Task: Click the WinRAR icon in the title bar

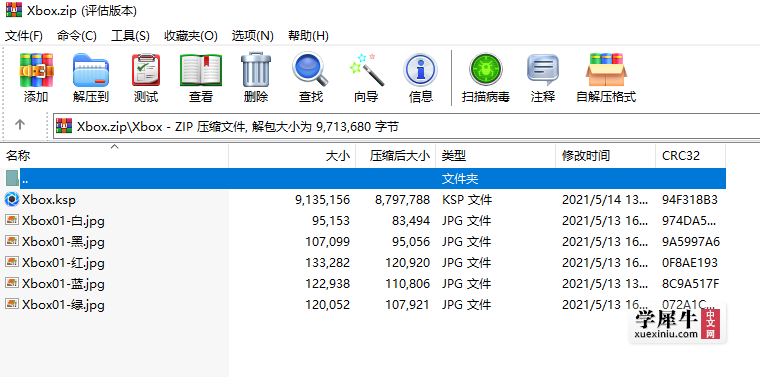Action: (x=14, y=10)
